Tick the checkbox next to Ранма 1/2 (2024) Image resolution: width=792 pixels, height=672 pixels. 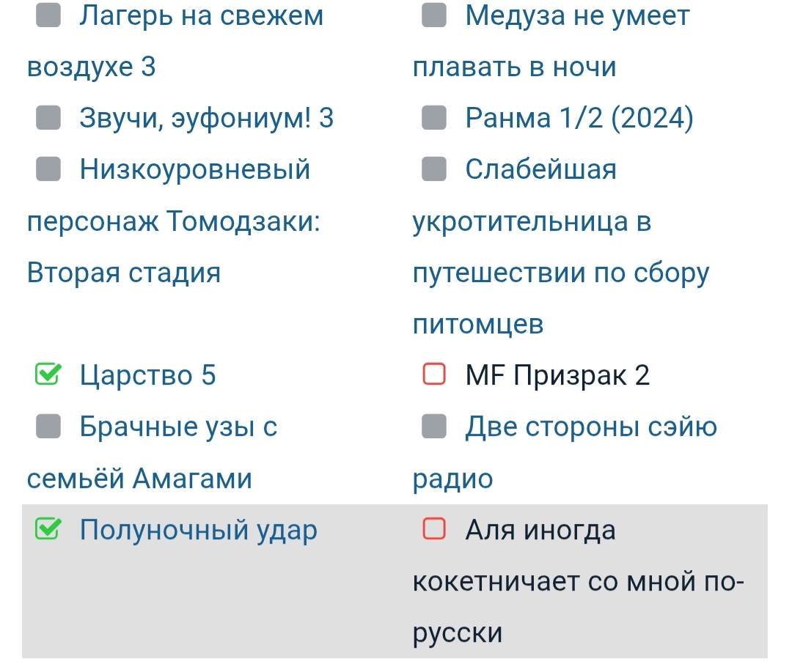434,117
